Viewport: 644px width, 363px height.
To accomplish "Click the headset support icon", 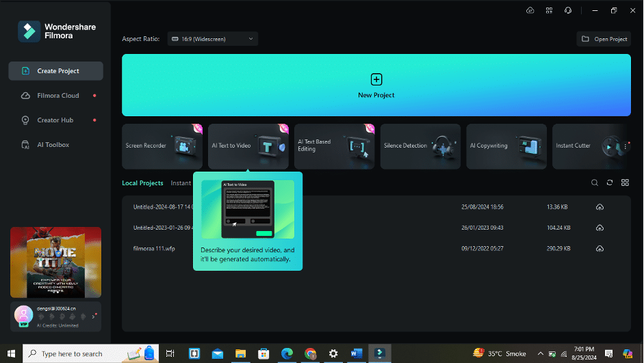I will pyautogui.click(x=567, y=10).
